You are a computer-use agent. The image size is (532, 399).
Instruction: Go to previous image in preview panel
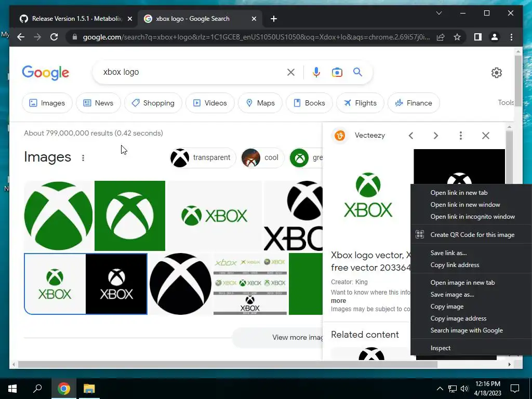coord(411,136)
